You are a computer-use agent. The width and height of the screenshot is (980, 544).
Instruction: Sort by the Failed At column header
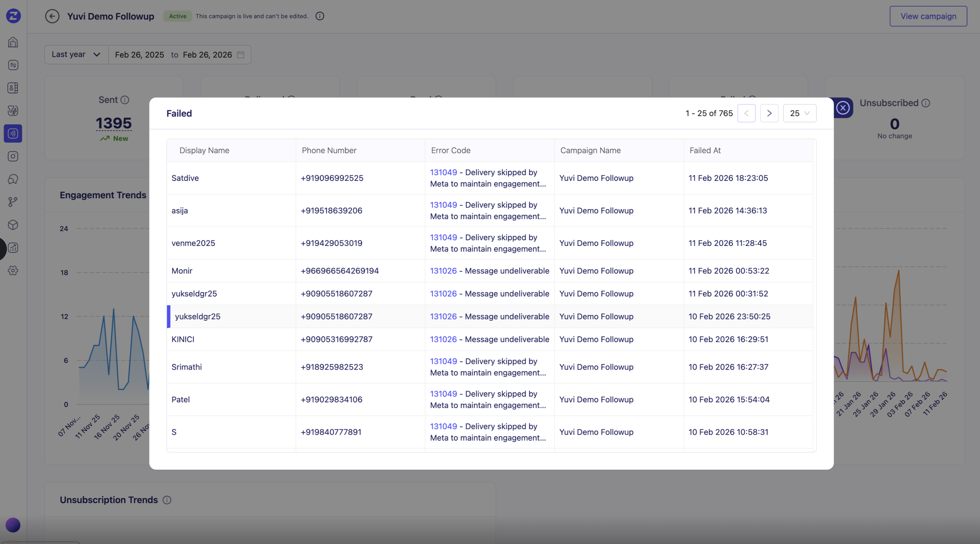coord(705,150)
